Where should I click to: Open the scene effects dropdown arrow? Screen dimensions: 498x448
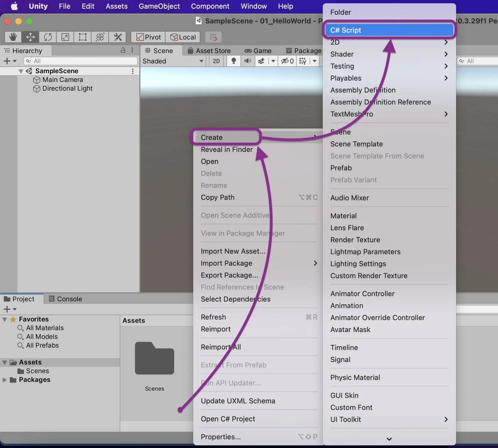click(273, 61)
